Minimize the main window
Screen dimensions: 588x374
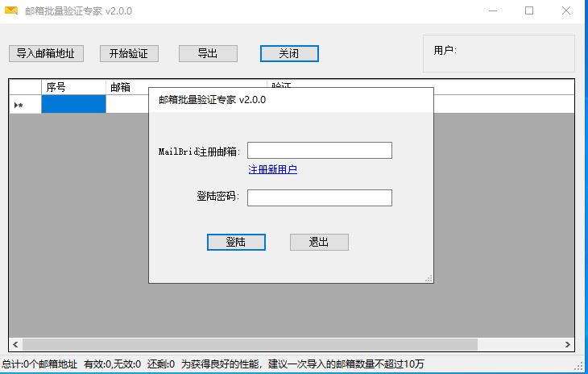point(493,10)
